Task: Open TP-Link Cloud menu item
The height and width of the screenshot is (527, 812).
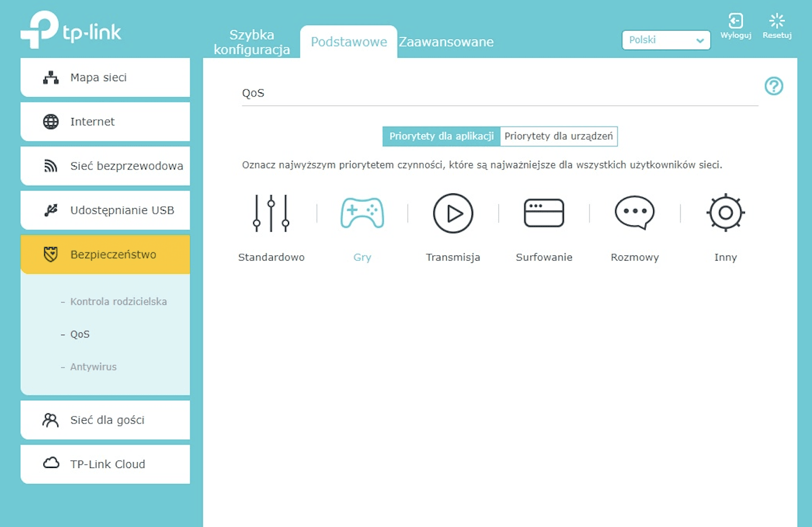Action: click(x=105, y=464)
